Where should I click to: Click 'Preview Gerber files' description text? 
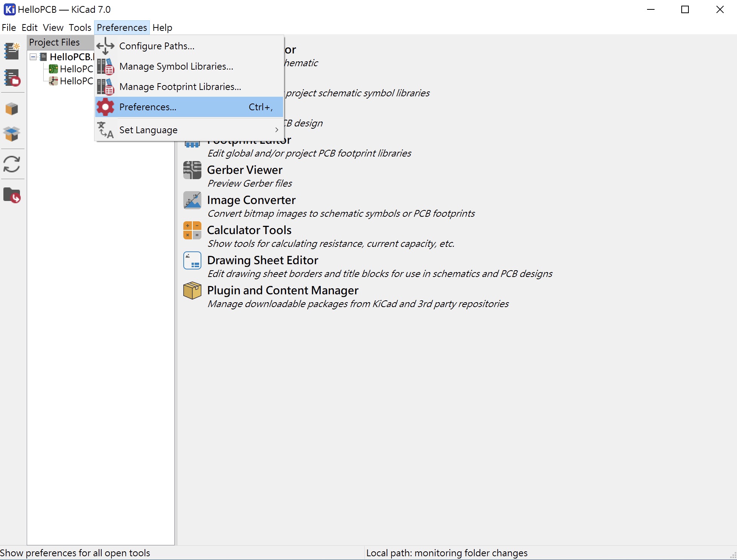pyautogui.click(x=250, y=183)
